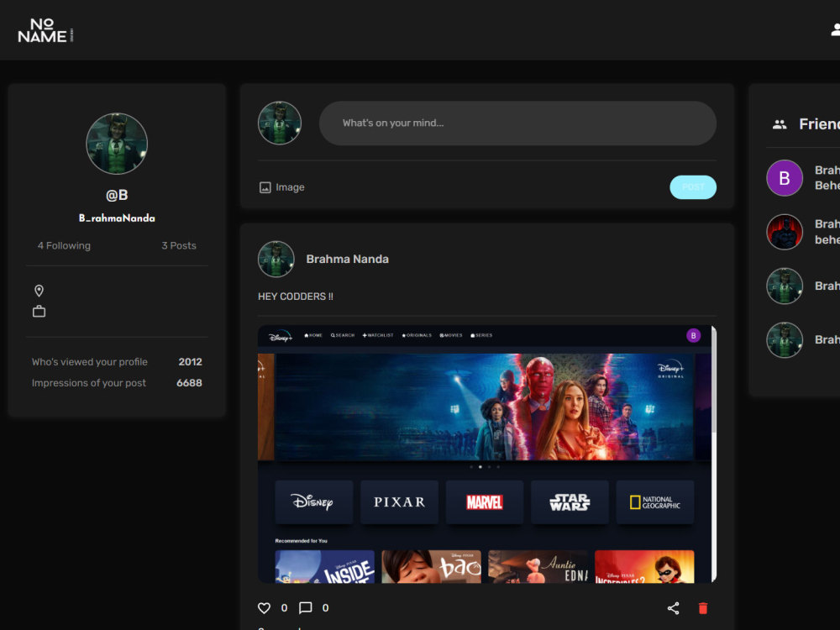This screenshot has width=840, height=630.
Task: Select ORIGINALS in the Disney+ screenshot nav
Action: coord(417,335)
